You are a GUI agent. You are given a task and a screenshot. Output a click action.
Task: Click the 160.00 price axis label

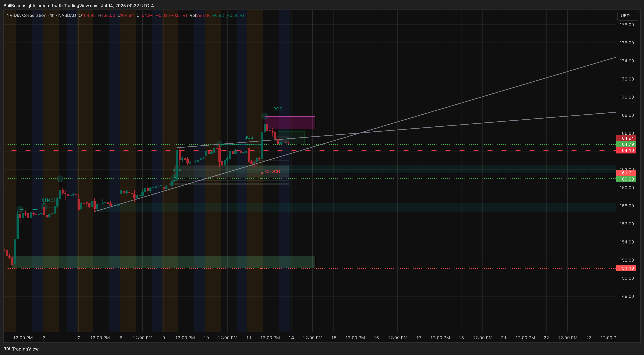(626, 188)
